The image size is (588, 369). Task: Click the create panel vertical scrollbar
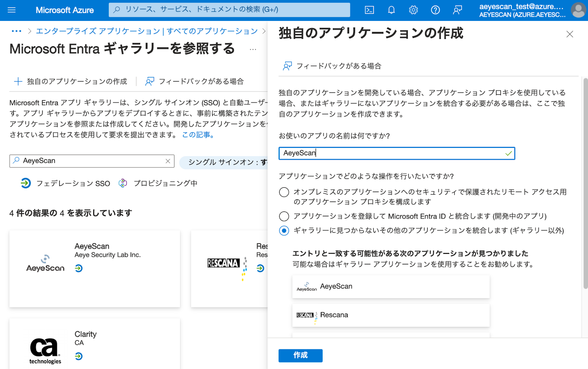585,184
